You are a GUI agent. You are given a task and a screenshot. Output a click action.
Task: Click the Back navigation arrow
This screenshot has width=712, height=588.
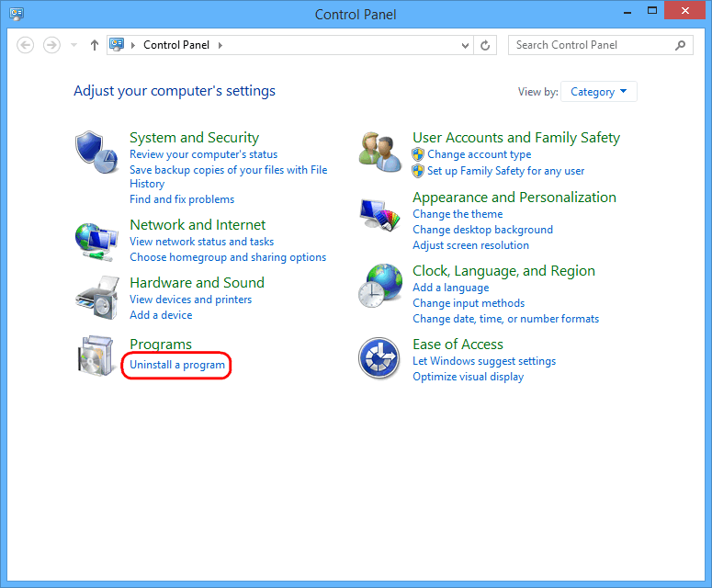point(26,45)
